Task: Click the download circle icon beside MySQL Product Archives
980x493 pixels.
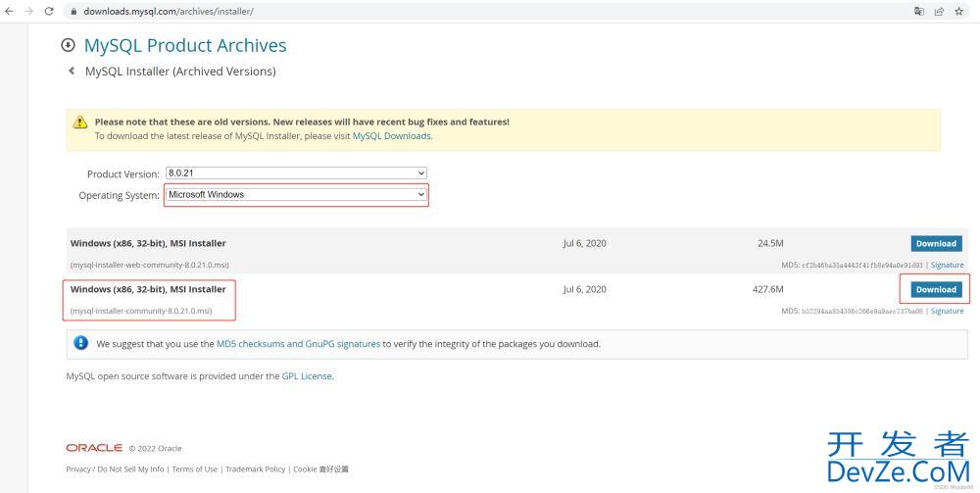Action: click(69, 45)
